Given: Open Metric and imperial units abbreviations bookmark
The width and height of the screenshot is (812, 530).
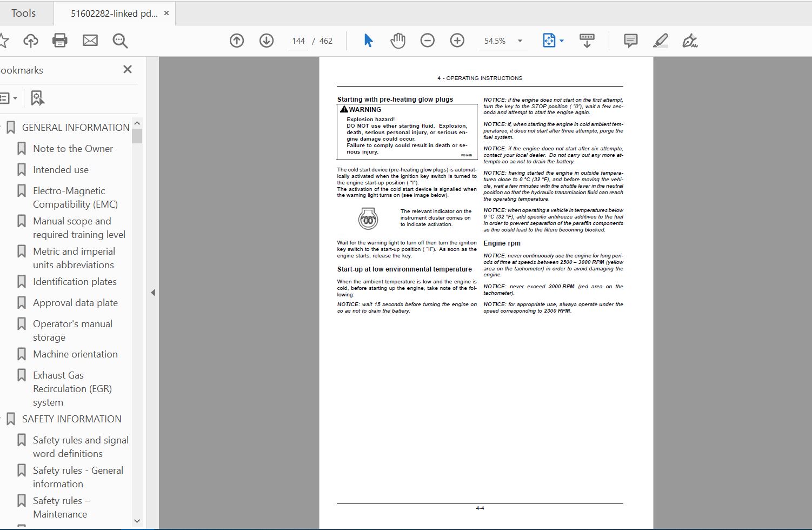Looking at the screenshot, I should (x=74, y=258).
